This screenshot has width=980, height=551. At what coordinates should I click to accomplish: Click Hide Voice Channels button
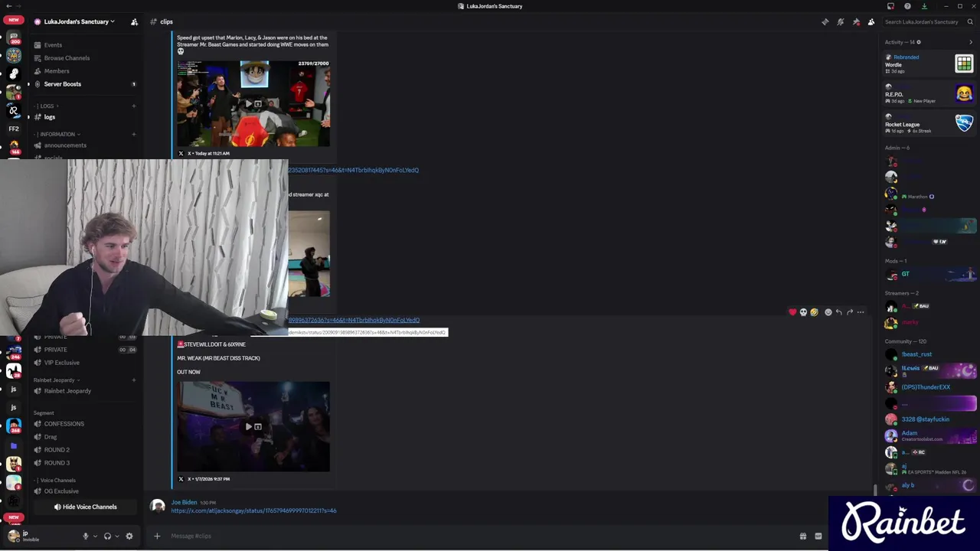tap(85, 507)
